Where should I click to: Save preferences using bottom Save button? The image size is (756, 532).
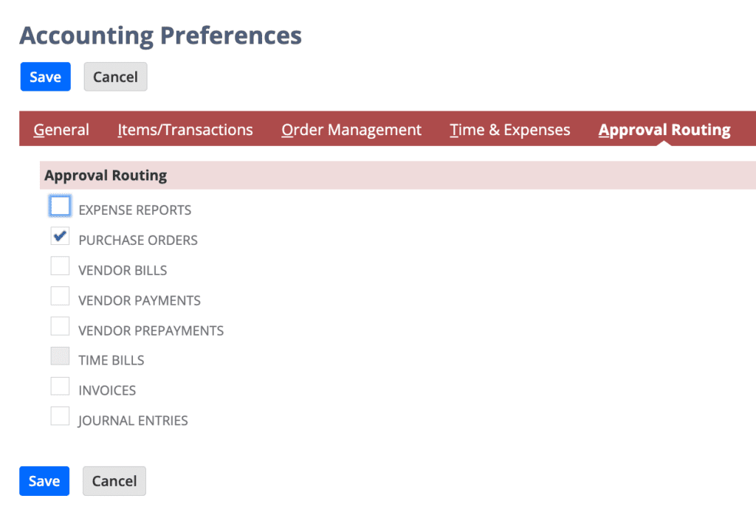point(44,481)
